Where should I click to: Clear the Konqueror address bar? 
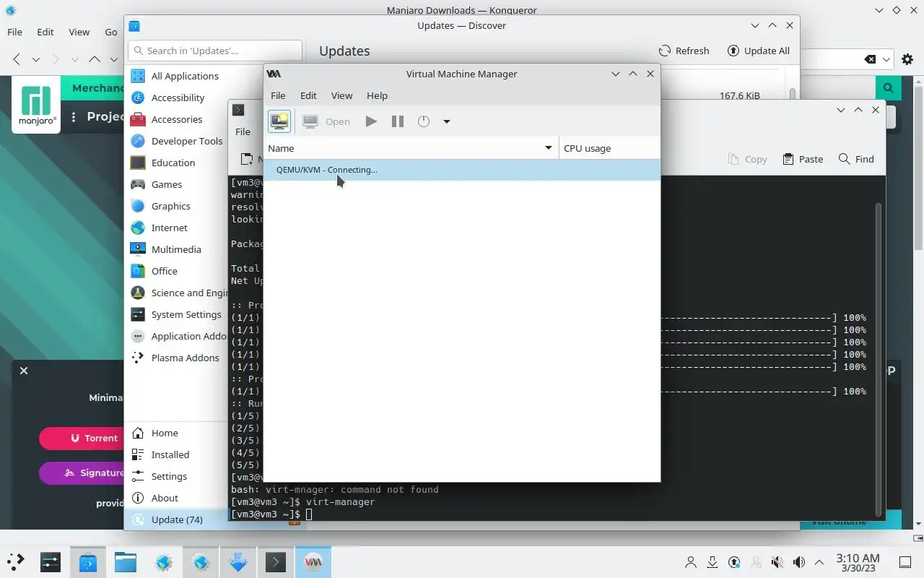point(871,59)
